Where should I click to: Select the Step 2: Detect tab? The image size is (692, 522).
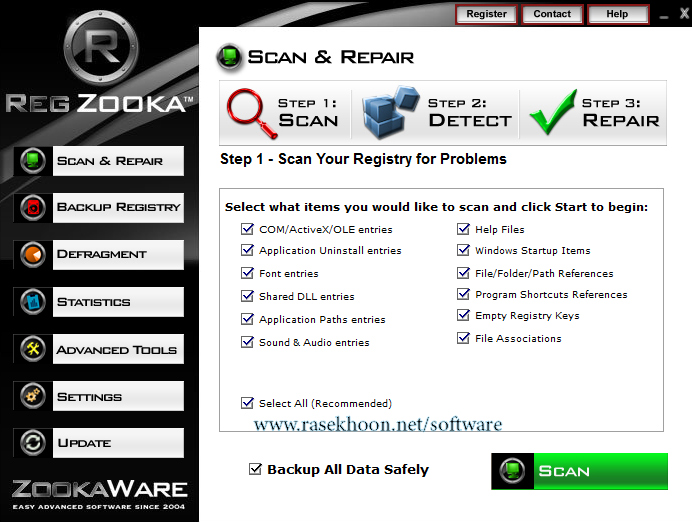pyautogui.click(x=435, y=113)
